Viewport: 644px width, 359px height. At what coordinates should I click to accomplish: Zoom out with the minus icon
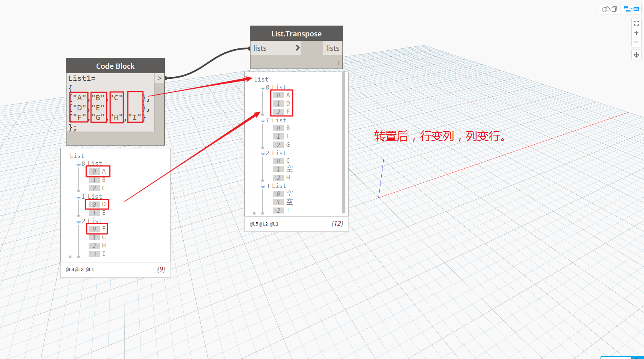(636, 42)
